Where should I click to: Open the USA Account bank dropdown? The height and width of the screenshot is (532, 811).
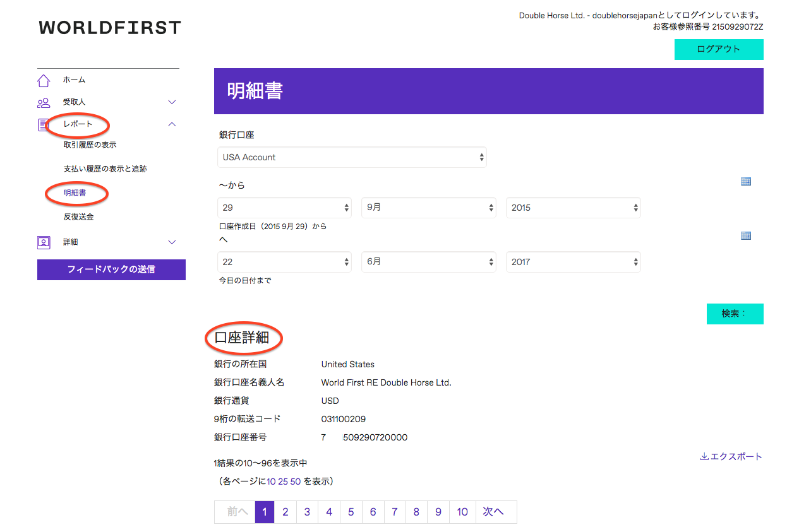pyautogui.click(x=352, y=157)
